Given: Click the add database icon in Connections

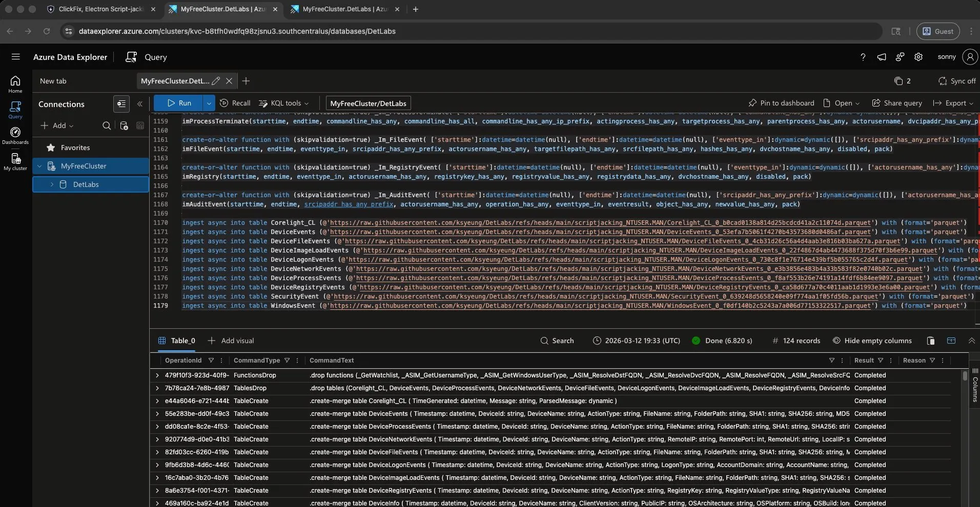Looking at the screenshot, I should (124, 125).
